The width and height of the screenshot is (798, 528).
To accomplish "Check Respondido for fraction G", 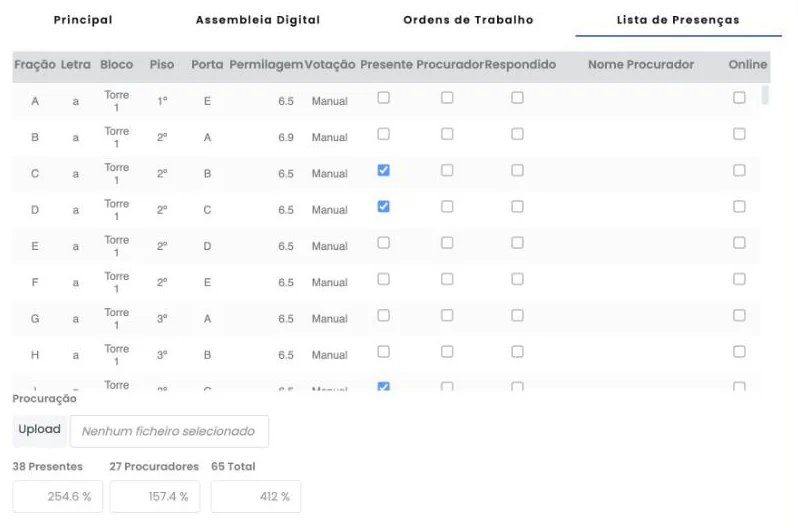I will (518, 315).
